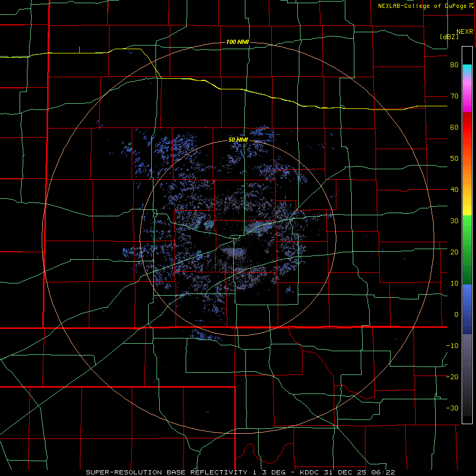This screenshot has height=476, width=476.
Task: Click the 100 NMI range ring label
Action: point(237,42)
